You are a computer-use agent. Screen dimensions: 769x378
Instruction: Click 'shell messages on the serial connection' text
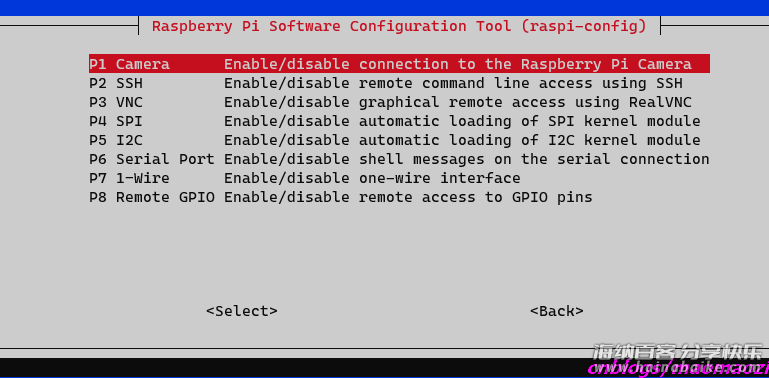(534, 159)
